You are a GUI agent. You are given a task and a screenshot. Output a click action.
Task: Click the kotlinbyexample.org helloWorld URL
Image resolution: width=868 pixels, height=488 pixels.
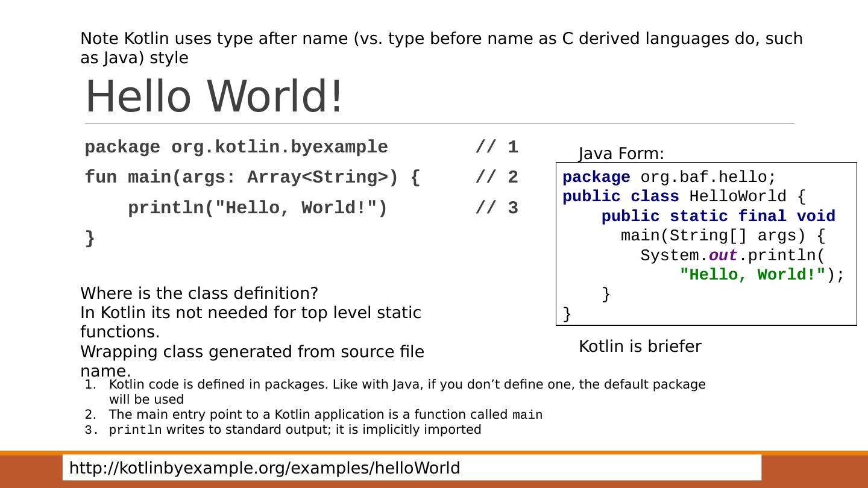pos(265,468)
